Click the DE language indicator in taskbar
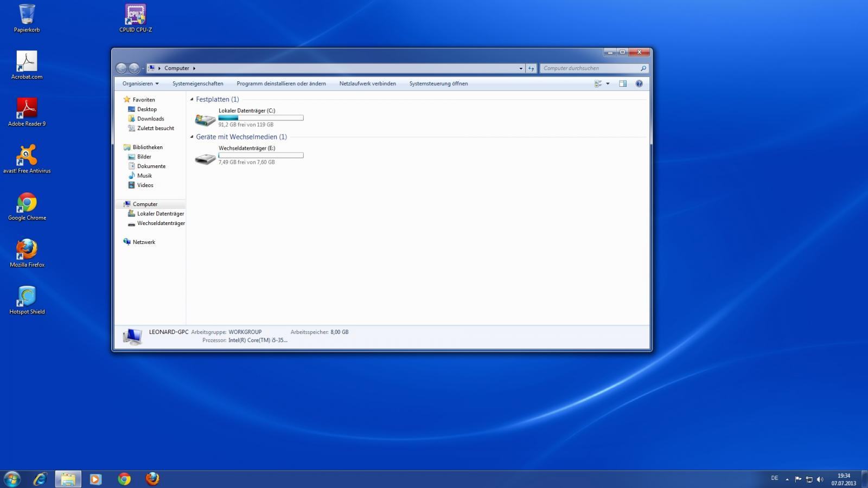The image size is (868, 488). 775,478
